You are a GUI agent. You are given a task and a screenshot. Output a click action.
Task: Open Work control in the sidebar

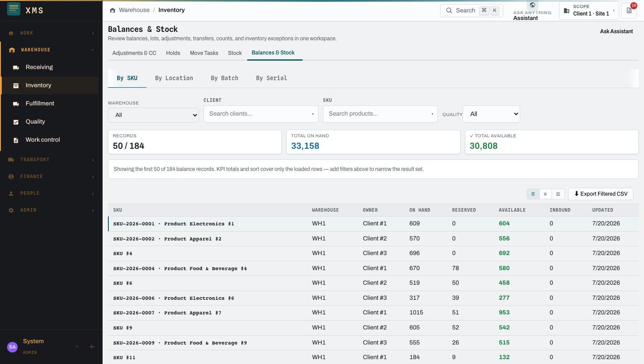[50, 140]
